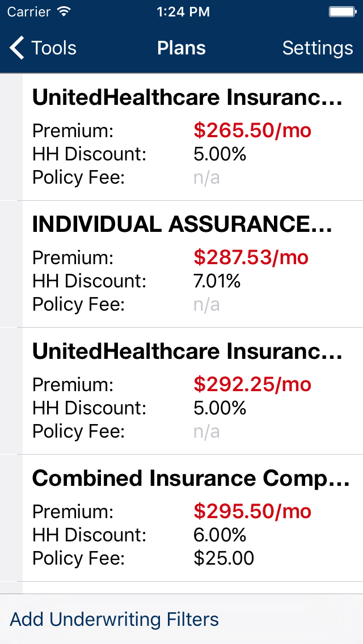The width and height of the screenshot is (363, 644).
Task: Tap the Wi-Fi signal icon
Action: tap(64, 11)
